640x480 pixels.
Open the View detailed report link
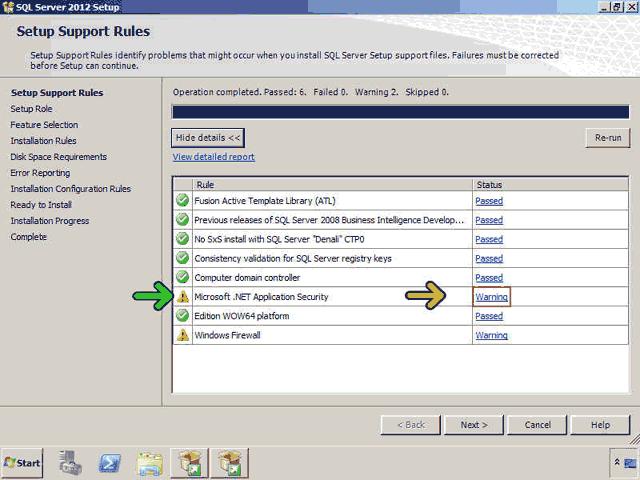click(213, 157)
